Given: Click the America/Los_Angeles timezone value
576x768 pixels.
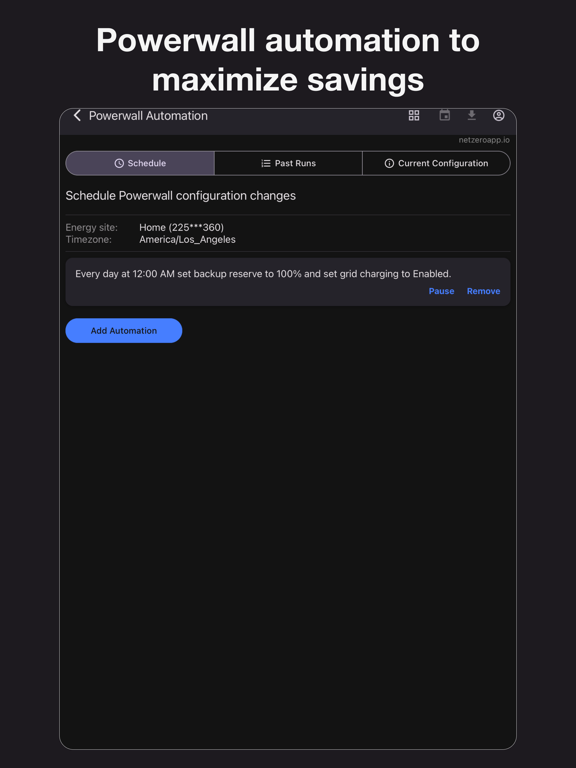Looking at the screenshot, I should coord(187,240).
